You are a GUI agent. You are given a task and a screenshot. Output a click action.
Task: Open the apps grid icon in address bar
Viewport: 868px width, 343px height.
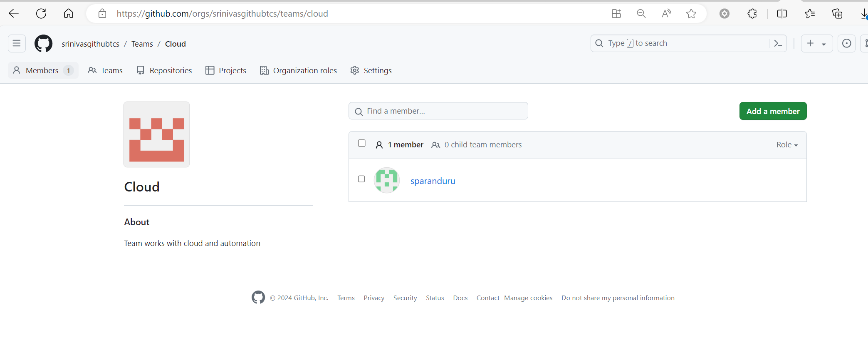click(x=616, y=14)
